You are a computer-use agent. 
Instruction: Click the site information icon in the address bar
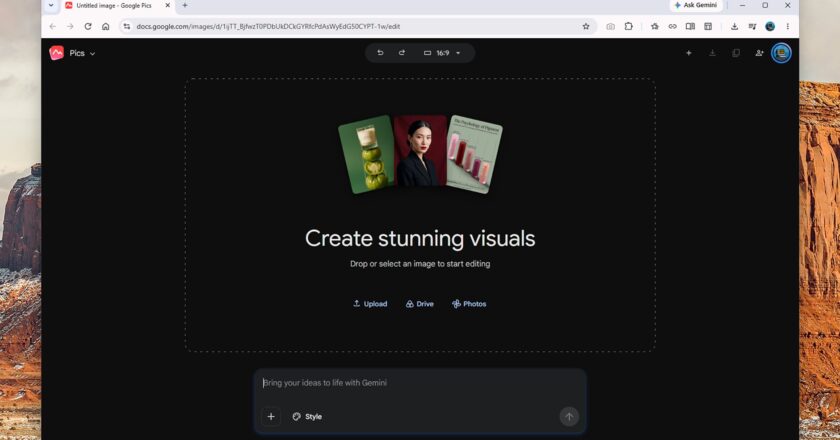click(x=126, y=26)
